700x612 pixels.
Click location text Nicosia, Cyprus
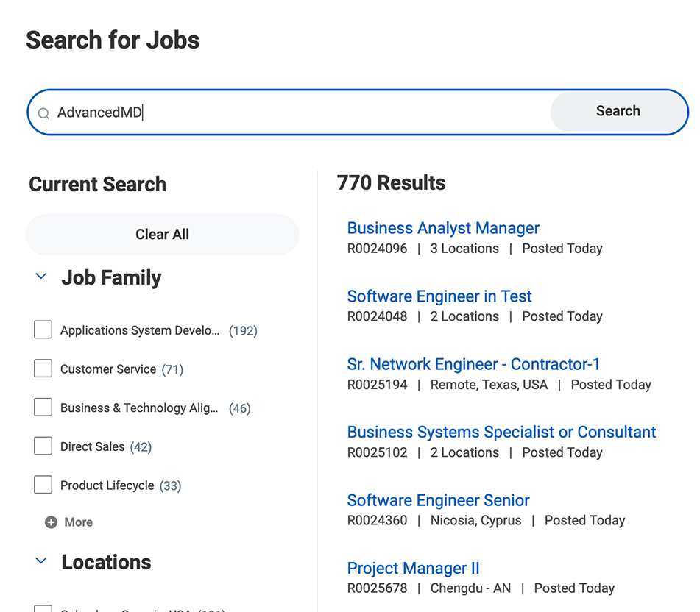[476, 521]
